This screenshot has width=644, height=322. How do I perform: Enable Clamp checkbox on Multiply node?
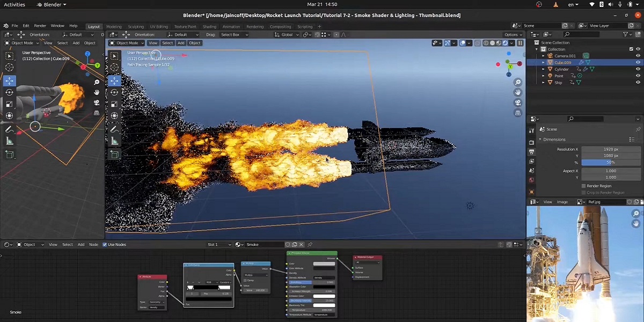pos(245,280)
